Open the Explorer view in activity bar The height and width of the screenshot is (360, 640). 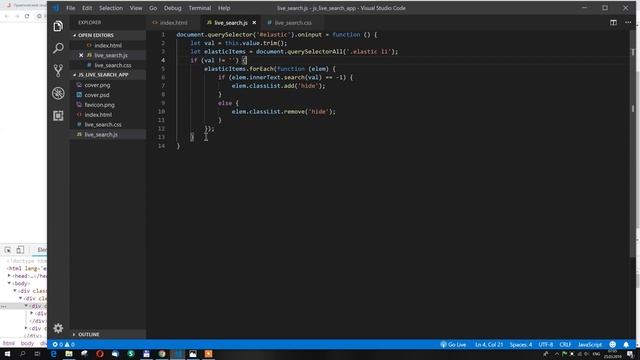click(x=58, y=26)
